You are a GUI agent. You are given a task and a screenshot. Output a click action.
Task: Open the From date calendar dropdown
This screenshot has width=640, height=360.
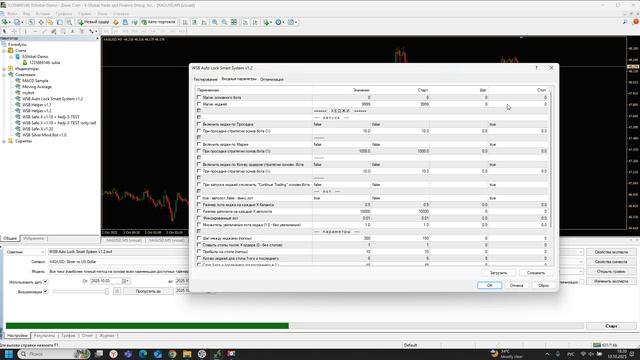[126, 281]
